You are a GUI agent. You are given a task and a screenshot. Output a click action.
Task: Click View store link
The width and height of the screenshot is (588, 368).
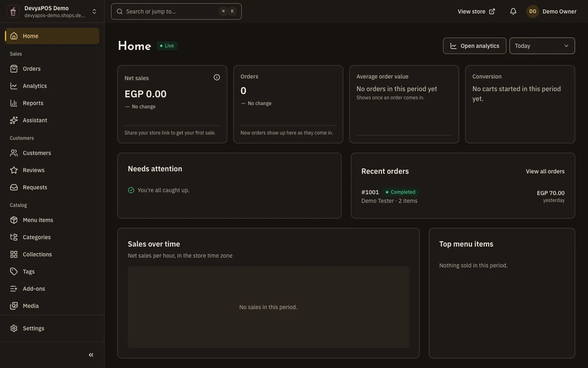pos(476,11)
